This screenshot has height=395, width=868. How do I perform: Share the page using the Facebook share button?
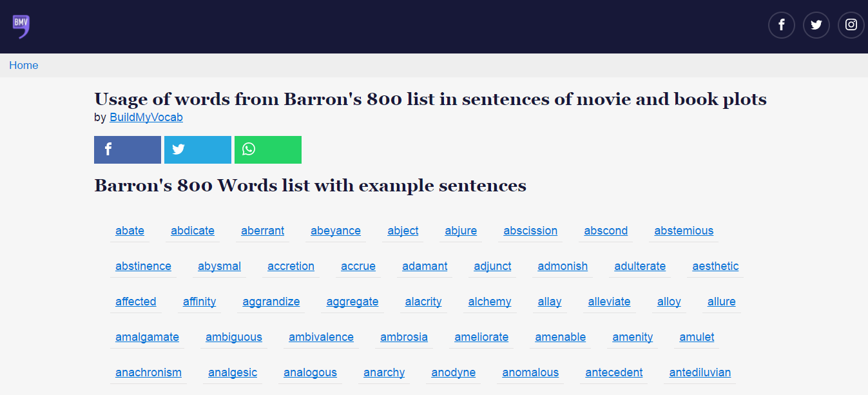127,149
